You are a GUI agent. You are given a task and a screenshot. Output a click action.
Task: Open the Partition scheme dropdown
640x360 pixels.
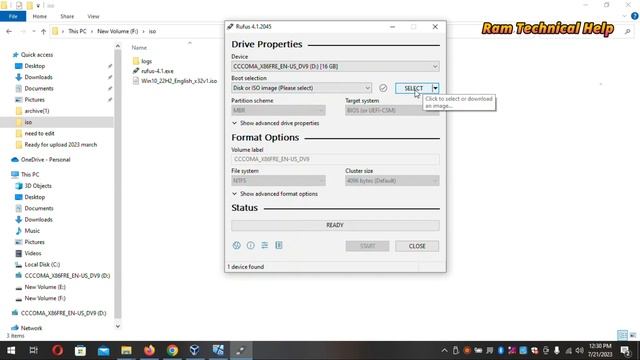(278, 110)
